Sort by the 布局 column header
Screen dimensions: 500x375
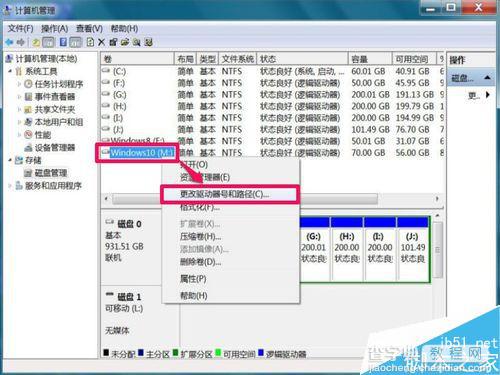[x=185, y=59]
